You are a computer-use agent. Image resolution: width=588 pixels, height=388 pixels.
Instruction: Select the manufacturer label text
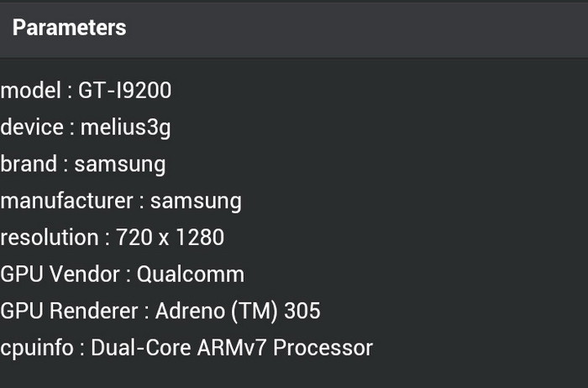66,201
